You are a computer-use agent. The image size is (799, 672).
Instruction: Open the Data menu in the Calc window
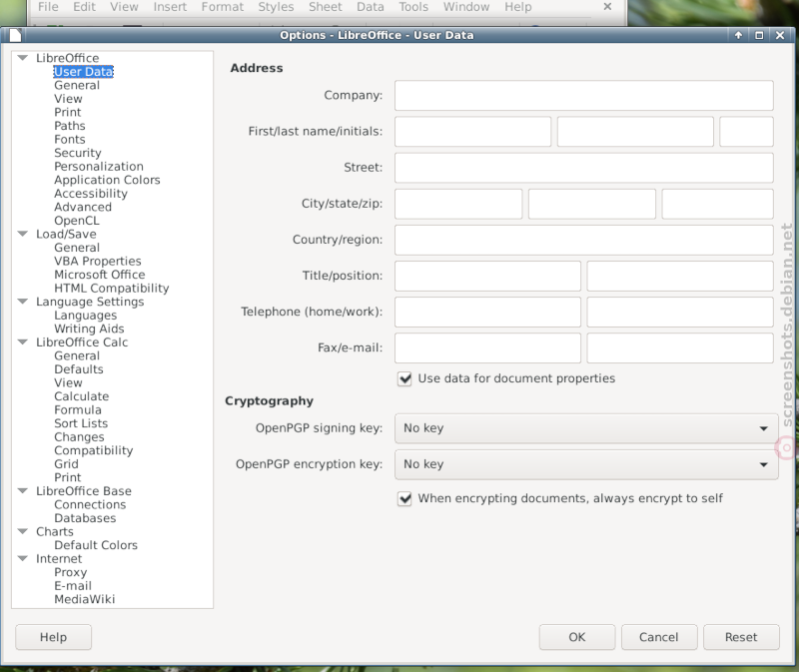[x=371, y=7]
